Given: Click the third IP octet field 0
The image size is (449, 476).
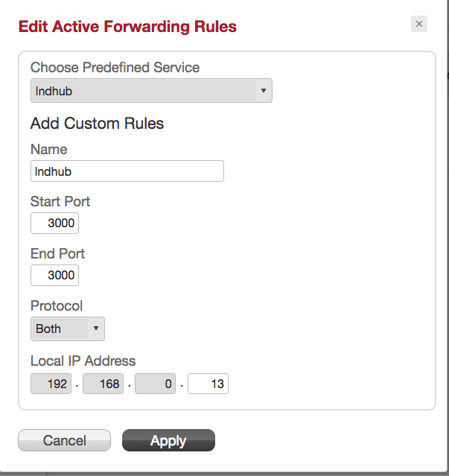Looking at the screenshot, I should pyautogui.click(x=156, y=384).
